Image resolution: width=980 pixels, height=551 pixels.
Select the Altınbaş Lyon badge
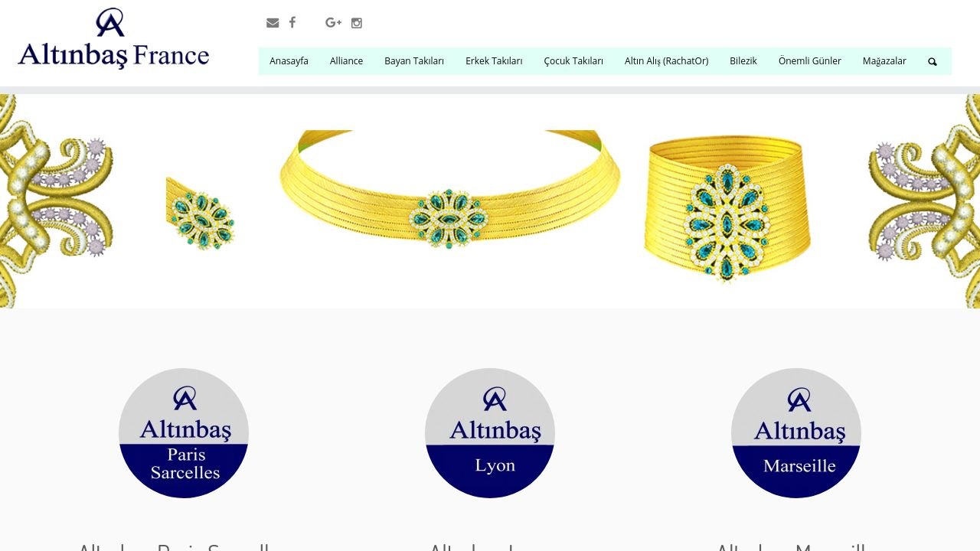click(490, 433)
